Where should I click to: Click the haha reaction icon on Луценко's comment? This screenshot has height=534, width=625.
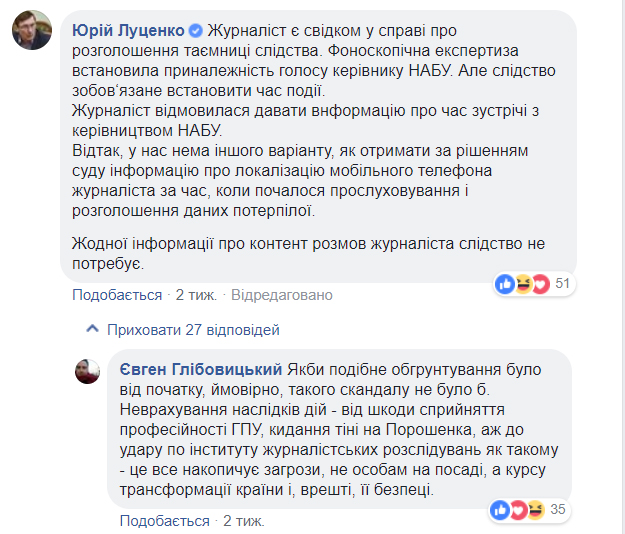click(524, 284)
